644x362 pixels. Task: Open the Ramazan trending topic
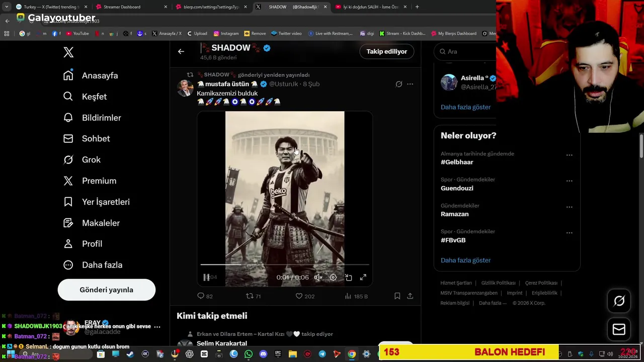[x=455, y=214]
